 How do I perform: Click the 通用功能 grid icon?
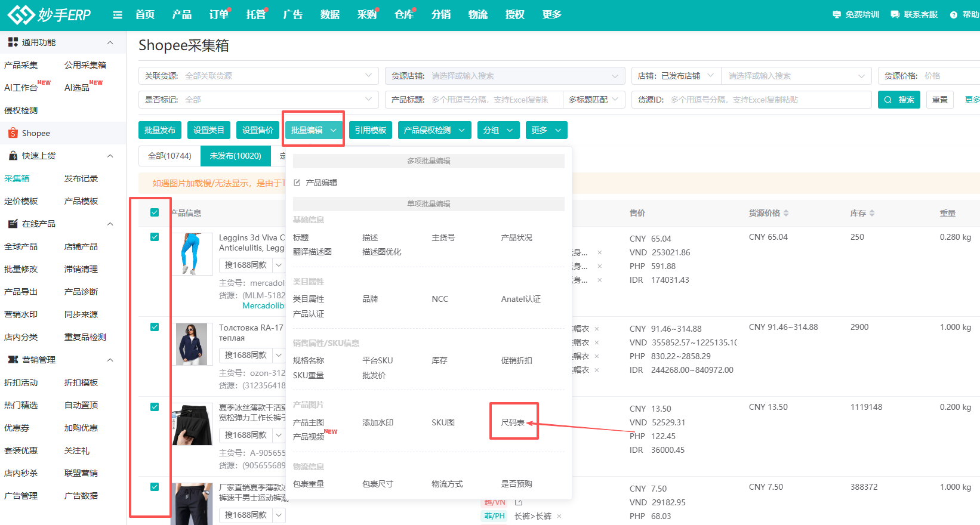(x=13, y=42)
